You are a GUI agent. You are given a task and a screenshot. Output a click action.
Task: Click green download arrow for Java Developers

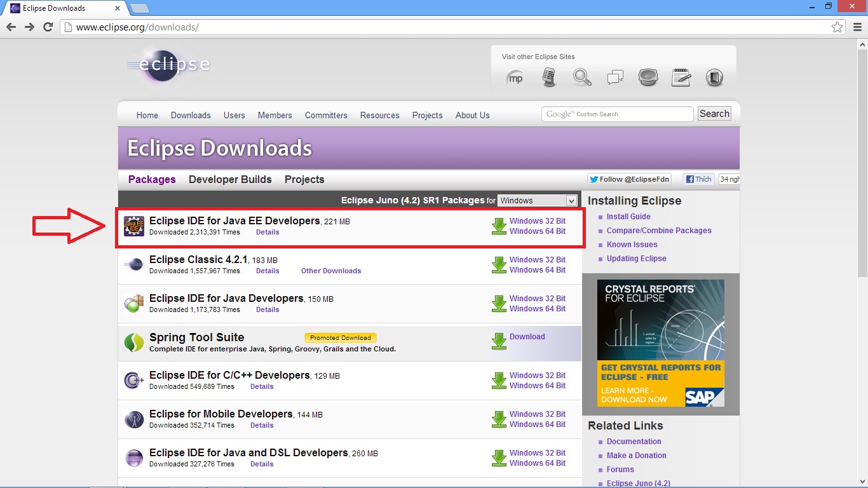click(499, 304)
